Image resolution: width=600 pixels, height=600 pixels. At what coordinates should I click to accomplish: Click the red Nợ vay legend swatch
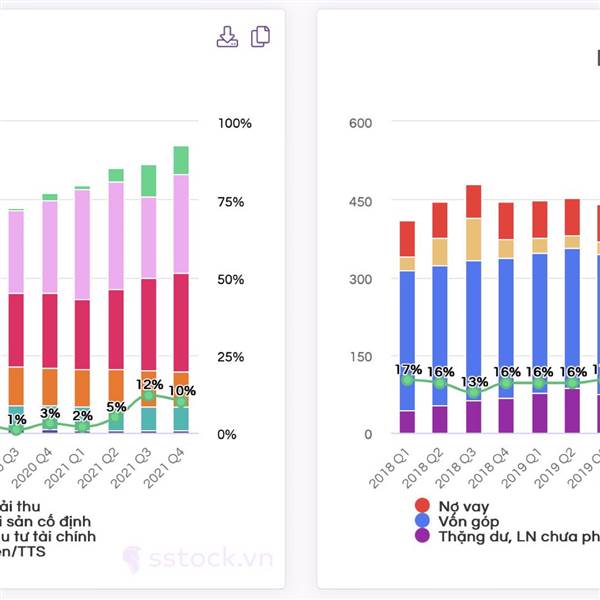[422, 505]
